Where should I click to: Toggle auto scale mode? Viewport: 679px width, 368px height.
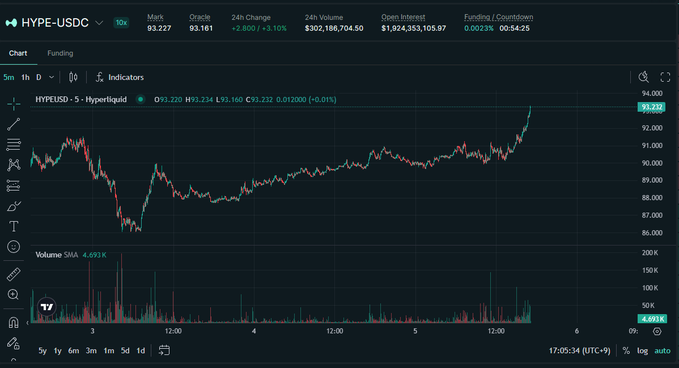(x=663, y=351)
